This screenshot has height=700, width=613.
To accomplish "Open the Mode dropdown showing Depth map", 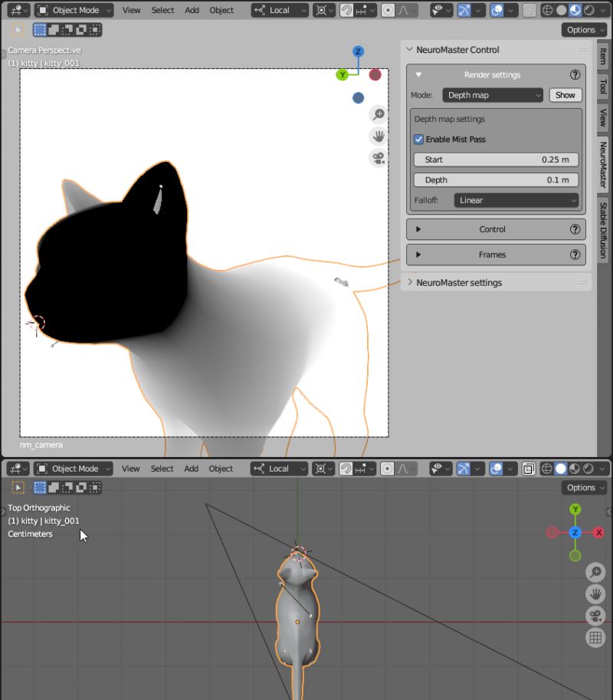I will (493, 95).
